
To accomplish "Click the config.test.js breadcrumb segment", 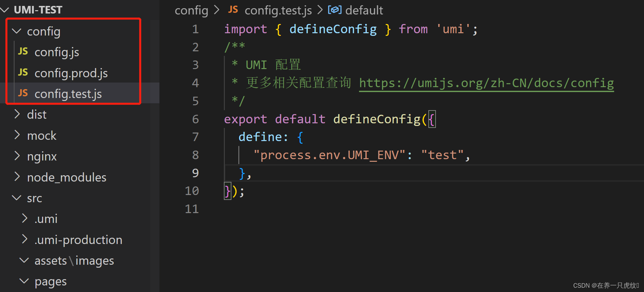I will pyautogui.click(x=278, y=11).
